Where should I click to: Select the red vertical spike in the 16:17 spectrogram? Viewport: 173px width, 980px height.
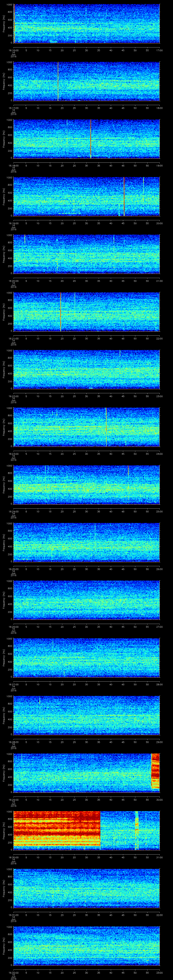tap(58, 81)
